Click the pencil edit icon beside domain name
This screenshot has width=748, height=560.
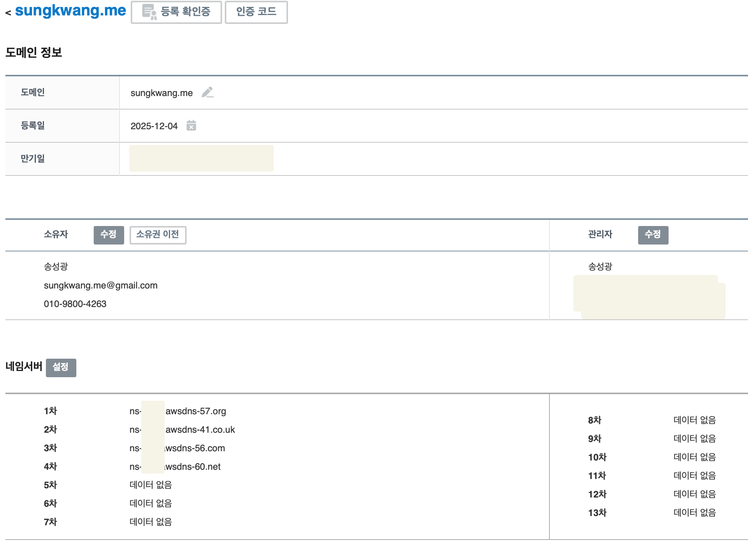[207, 93]
